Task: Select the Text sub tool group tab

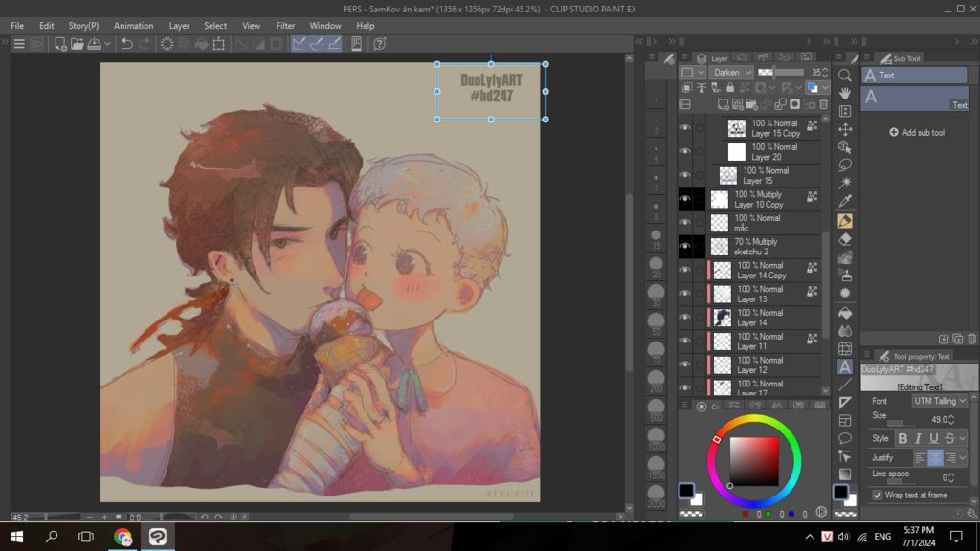Action: [x=914, y=75]
